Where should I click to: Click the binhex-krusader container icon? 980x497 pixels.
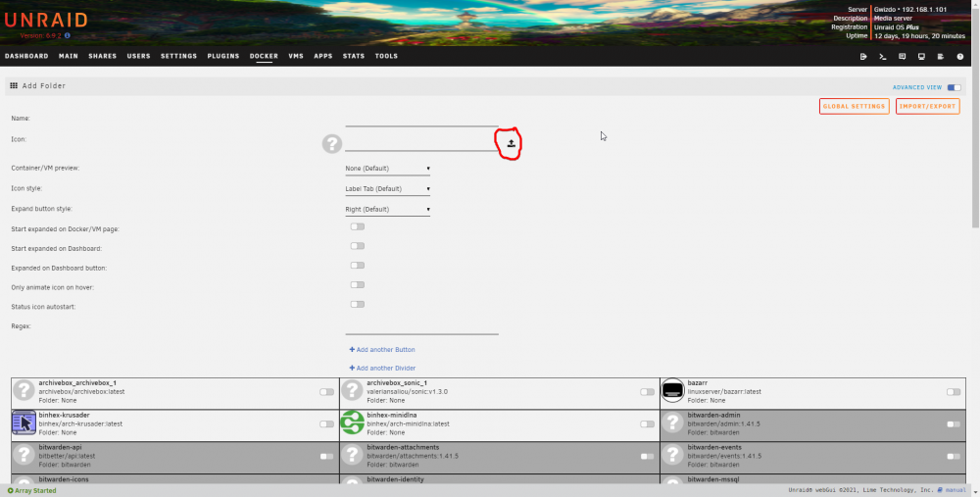tap(24, 422)
